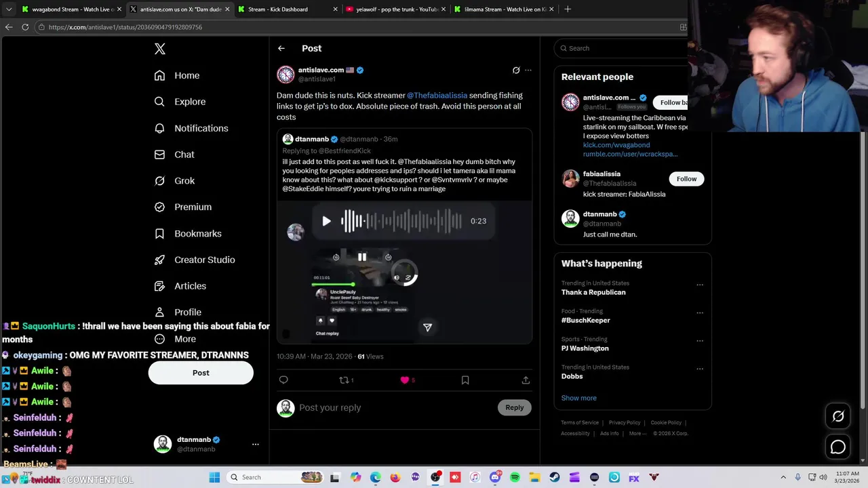Click the Reply button
The image size is (868, 488).
(514, 407)
